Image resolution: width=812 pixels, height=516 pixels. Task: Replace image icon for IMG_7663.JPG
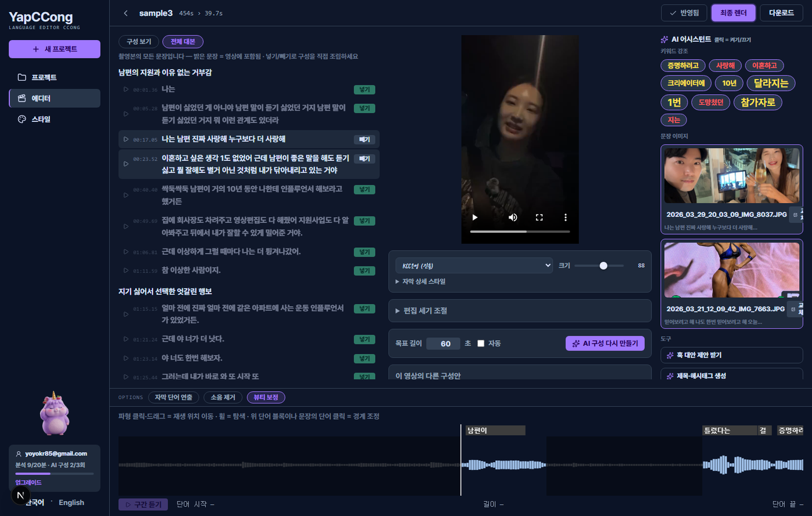(x=794, y=309)
